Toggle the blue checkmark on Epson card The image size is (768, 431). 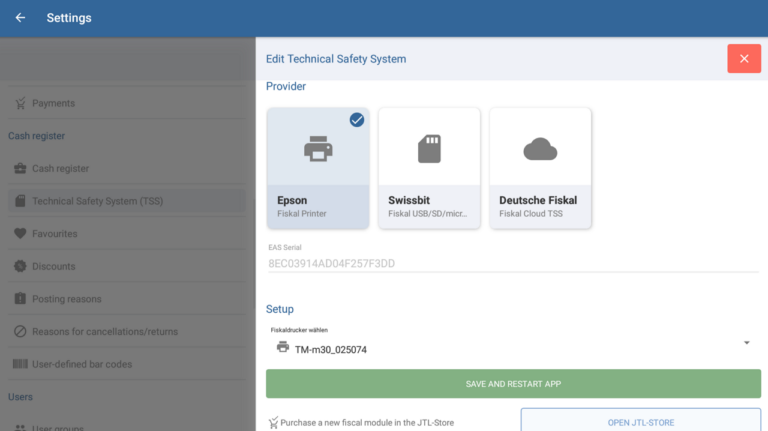(x=357, y=120)
